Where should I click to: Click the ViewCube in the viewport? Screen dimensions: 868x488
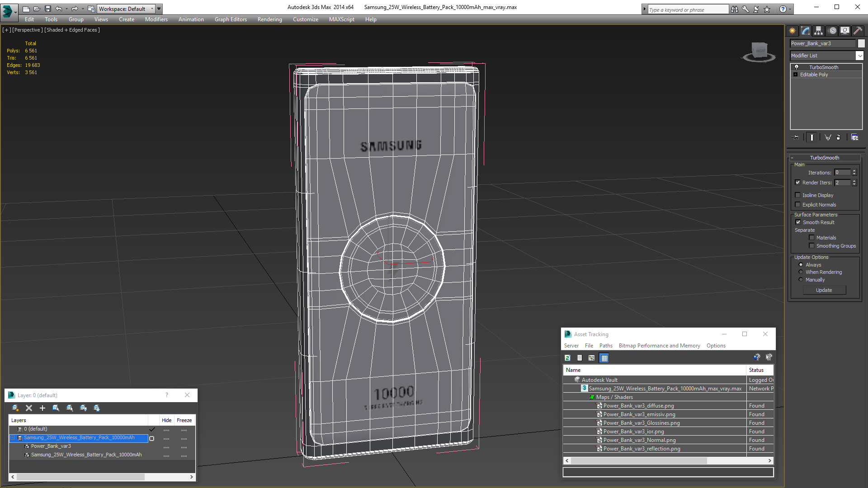coord(759,51)
